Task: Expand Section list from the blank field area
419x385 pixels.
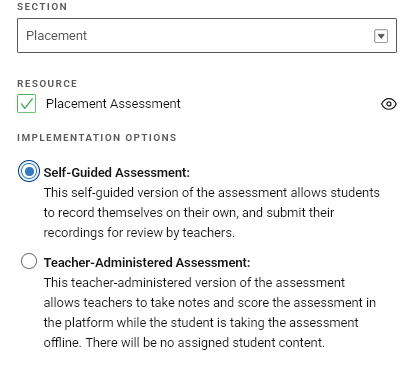Action: point(230,36)
